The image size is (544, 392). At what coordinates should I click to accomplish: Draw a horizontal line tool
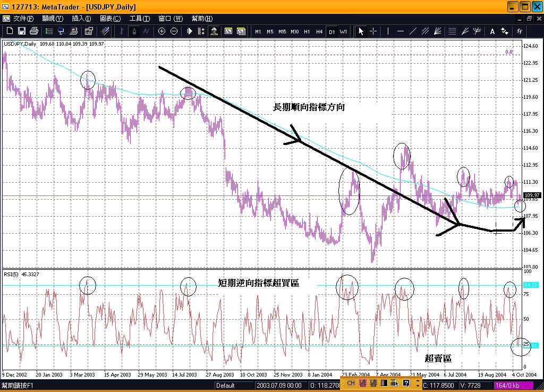tap(401, 31)
